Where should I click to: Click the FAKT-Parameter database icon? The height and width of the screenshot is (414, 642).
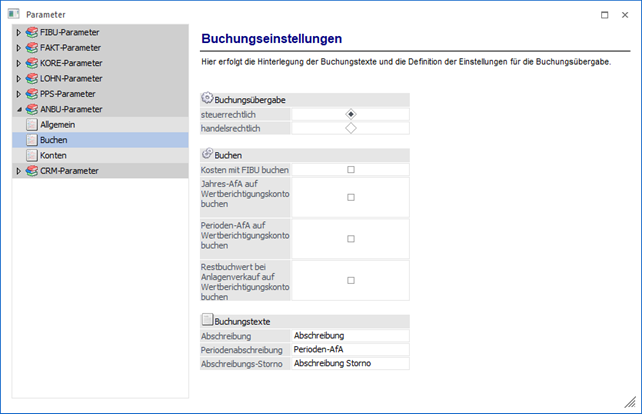tap(31, 48)
